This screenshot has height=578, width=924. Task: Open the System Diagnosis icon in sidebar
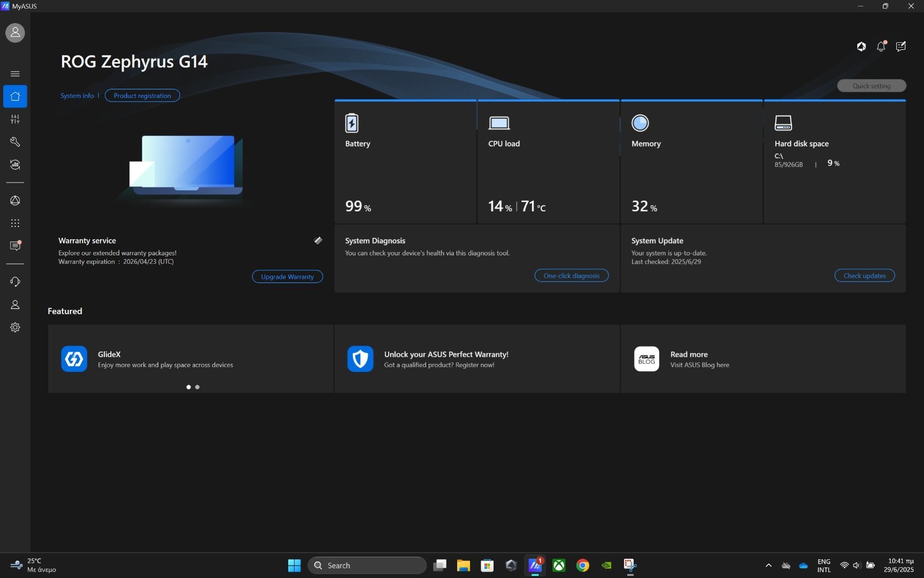(x=15, y=165)
